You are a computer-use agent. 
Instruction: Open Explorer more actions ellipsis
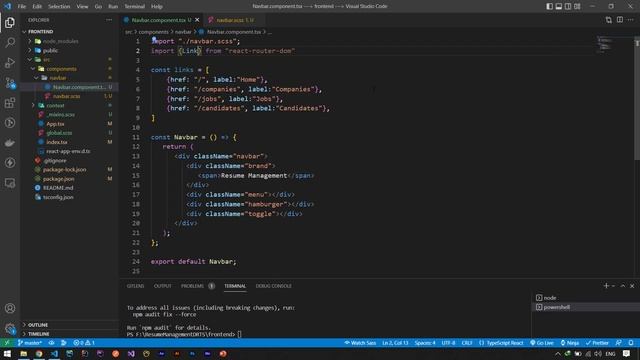pos(109,20)
